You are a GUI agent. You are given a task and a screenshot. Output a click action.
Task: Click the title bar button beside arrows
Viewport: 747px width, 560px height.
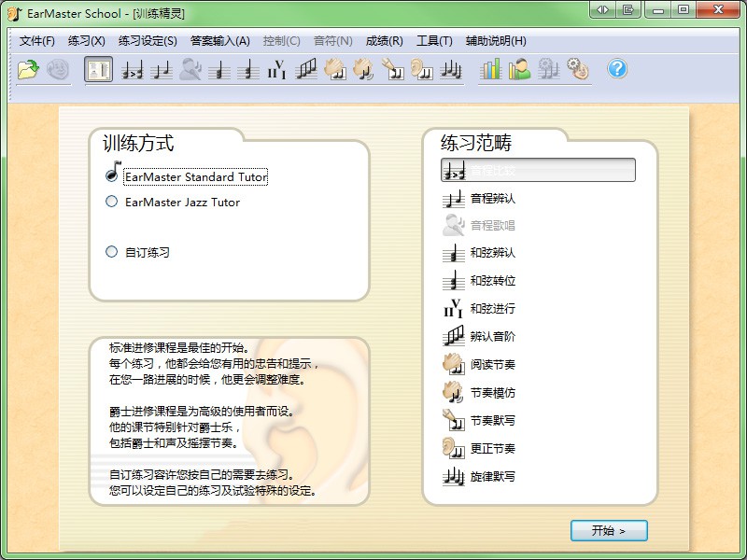pos(627,9)
